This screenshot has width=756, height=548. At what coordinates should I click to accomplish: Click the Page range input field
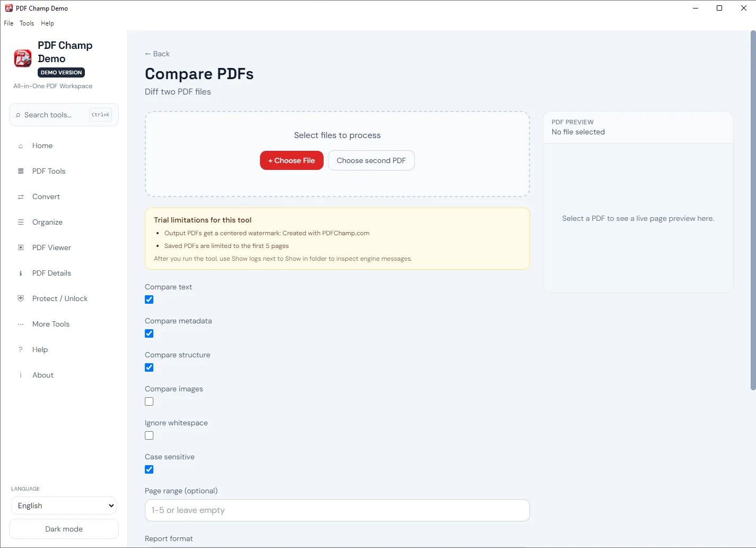337,510
